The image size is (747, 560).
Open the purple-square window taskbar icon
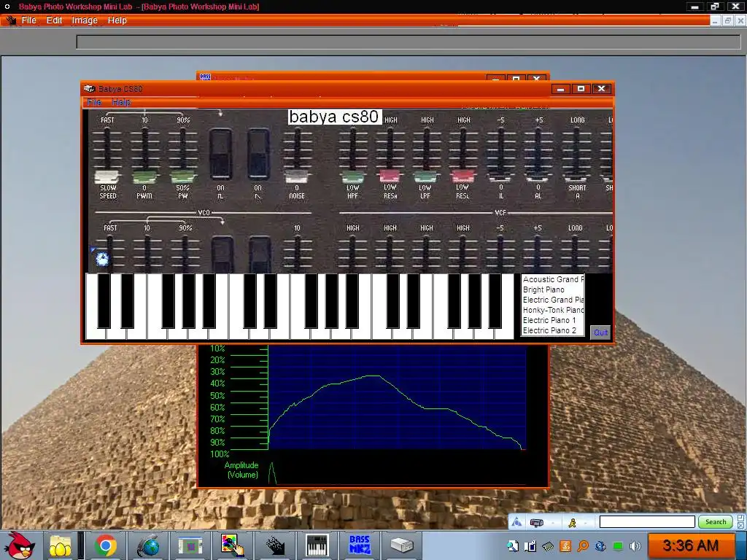pyautogui.click(x=190, y=545)
